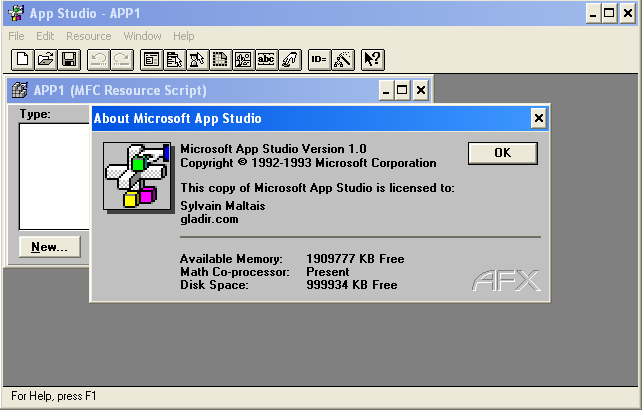Activate the context help pointer icon
Screen dimensions: 643x411
[x=372, y=60]
